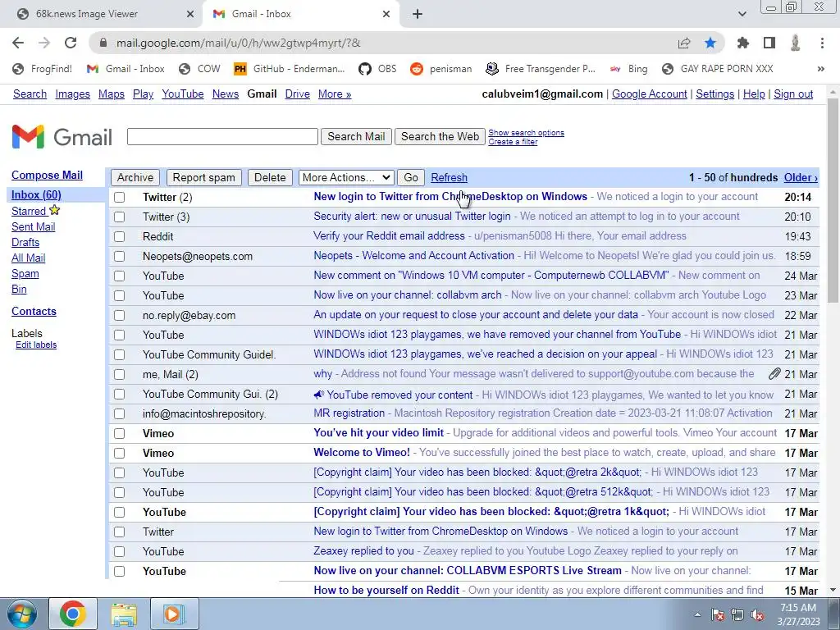Click the Refresh link in toolbar
Screen dimensions: 840x630
click(449, 177)
